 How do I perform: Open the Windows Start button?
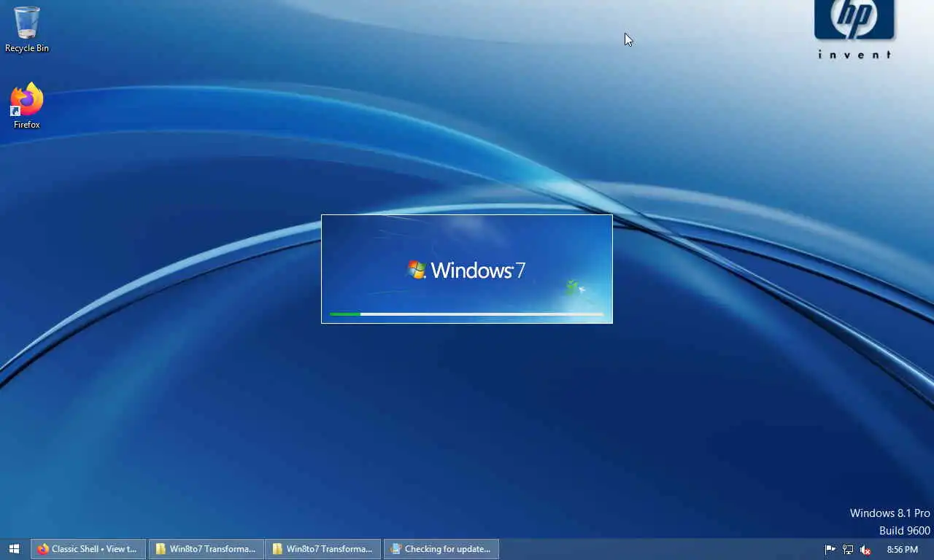(x=14, y=549)
